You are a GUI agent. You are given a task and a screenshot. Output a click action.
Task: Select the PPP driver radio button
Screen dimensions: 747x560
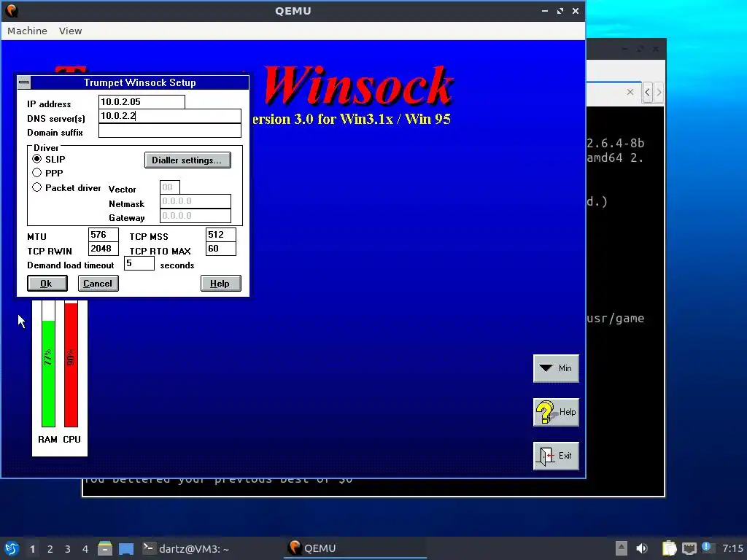36,173
